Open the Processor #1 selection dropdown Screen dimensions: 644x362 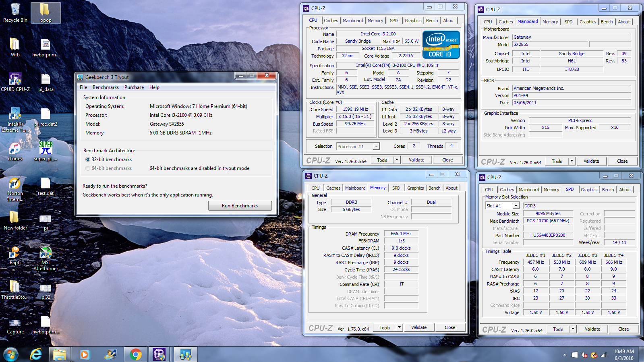[358, 147]
